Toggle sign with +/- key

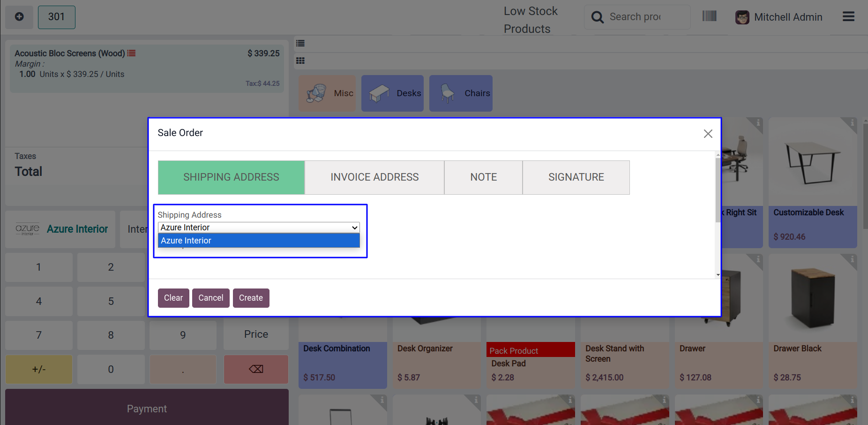[39, 369]
